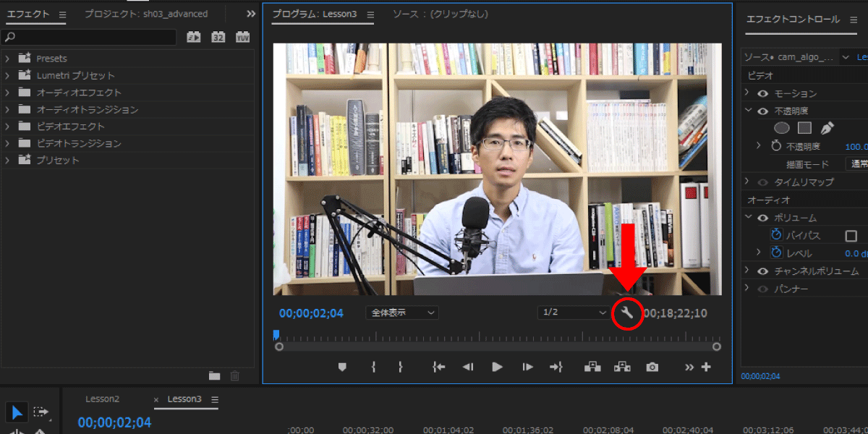Open the 全体表示 zoom level dropdown
This screenshot has height=434, width=868.
(402, 312)
